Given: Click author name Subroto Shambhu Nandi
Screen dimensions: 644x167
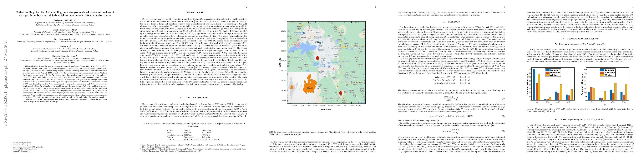Looking at the screenshot, I should point(65,56).
